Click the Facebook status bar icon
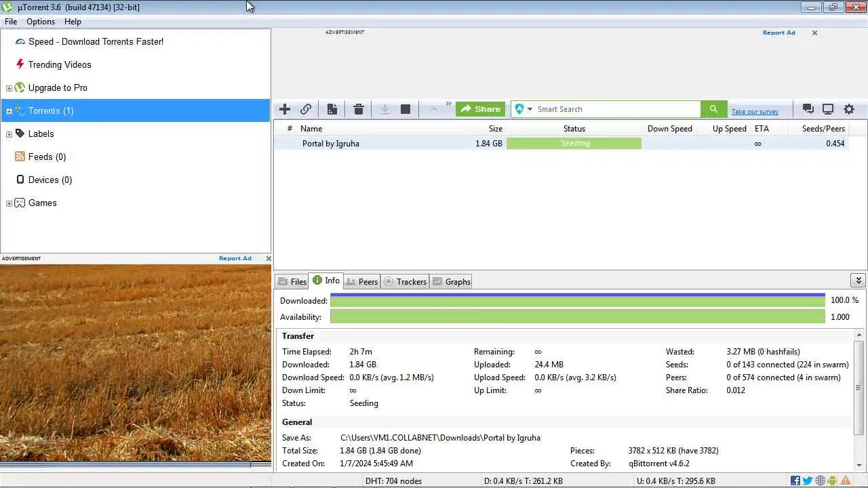The width and height of the screenshot is (868, 488). coord(795,481)
